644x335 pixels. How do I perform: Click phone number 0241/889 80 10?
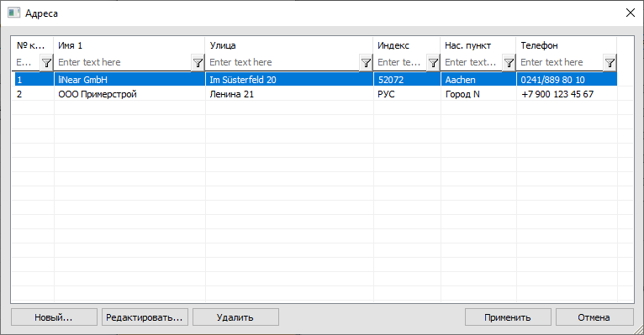(x=567, y=80)
